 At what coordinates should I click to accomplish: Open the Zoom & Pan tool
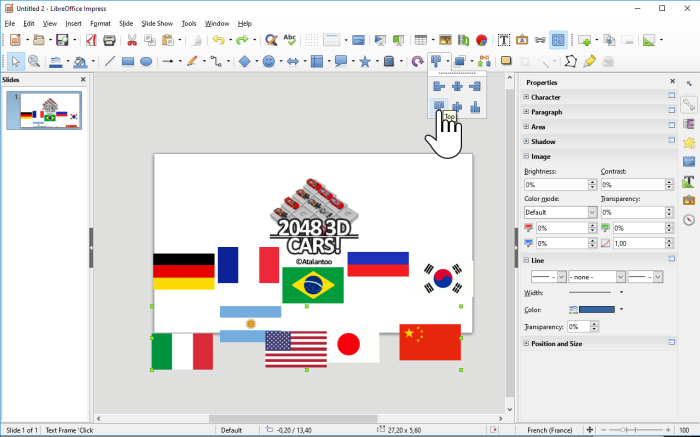34,61
